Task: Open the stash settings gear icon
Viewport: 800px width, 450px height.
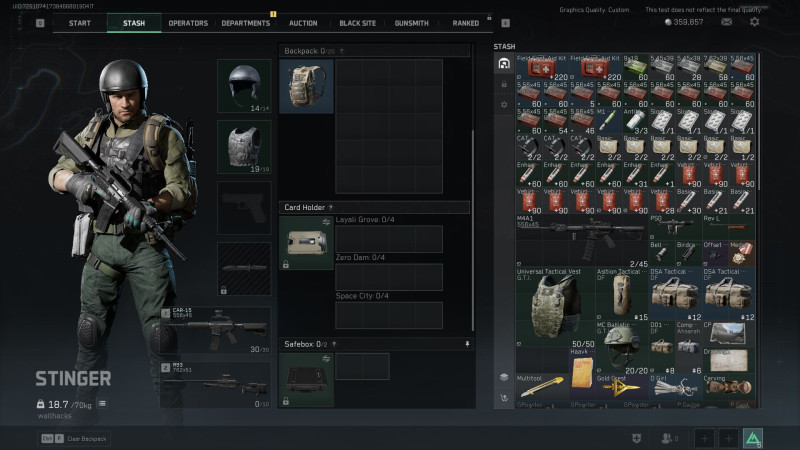Action: point(504,105)
